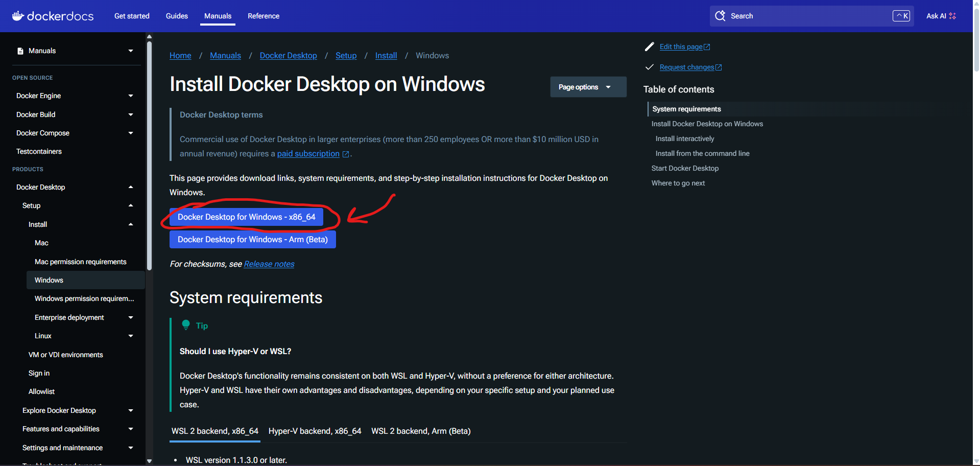The image size is (980, 466).
Task: Click external link icon after paid subscription
Action: [x=346, y=154]
